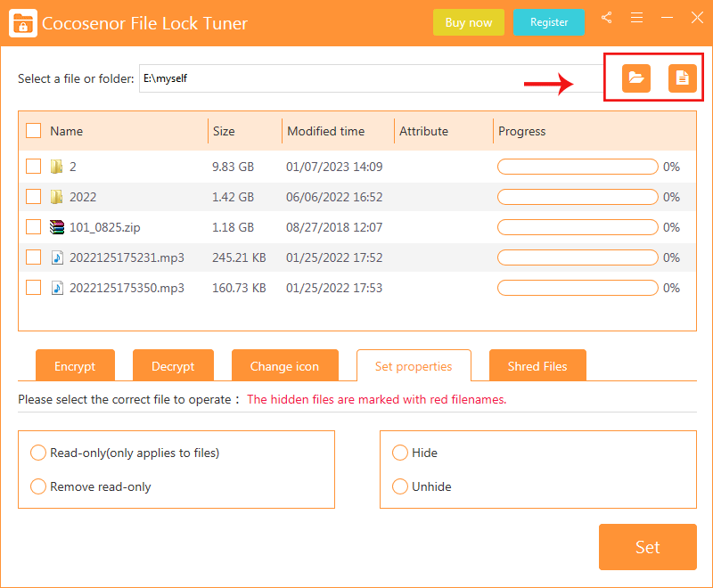713x588 pixels.
Task: Open the Change icon tab
Action: 284,365
